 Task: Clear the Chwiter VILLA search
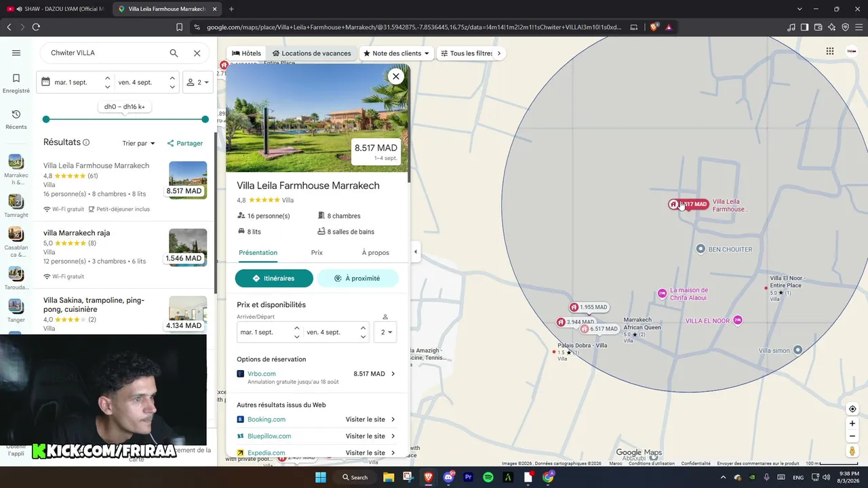click(197, 53)
